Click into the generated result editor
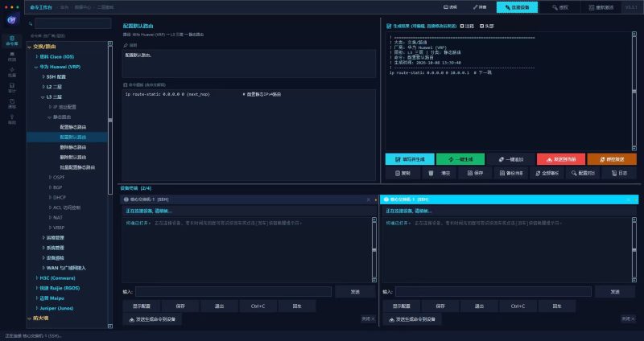The image size is (644, 341). (509, 91)
